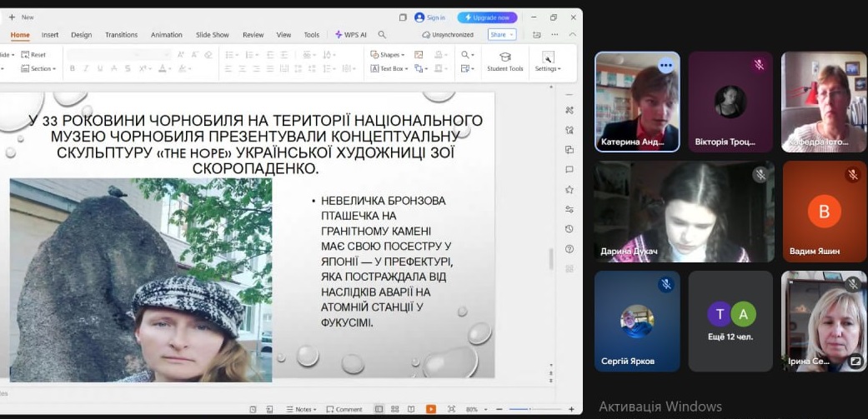Start the slideshow with the orange play button

(430, 409)
